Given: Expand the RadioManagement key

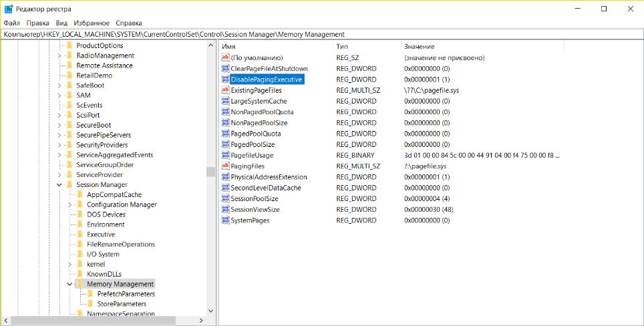Looking at the screenshot, I should click(x=59, y=56).
